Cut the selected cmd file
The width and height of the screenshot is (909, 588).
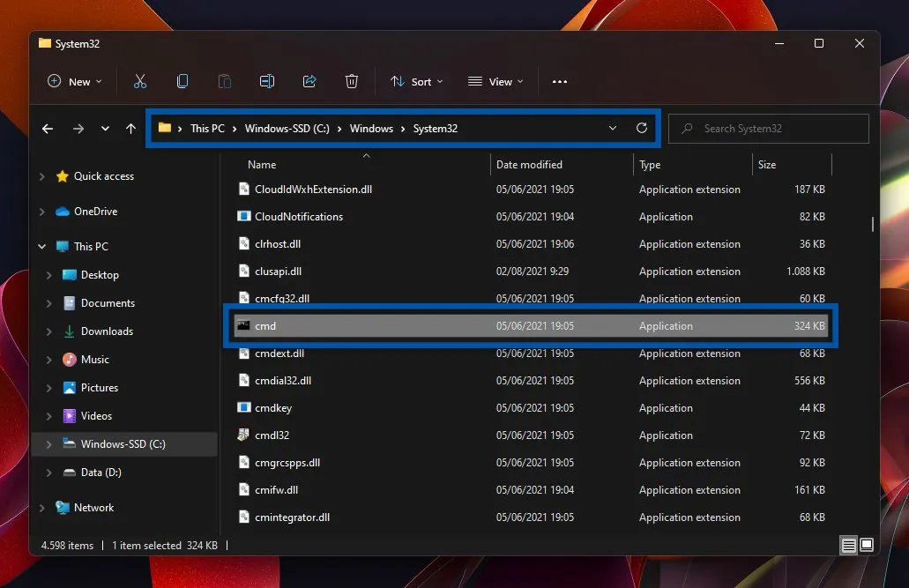(140, 80)
